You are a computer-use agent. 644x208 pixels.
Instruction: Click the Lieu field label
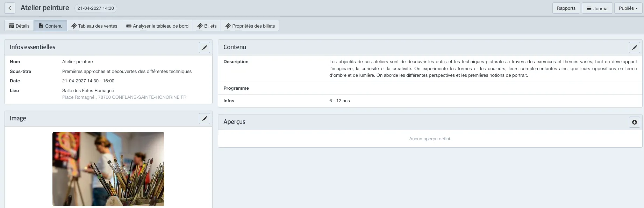pyautogui.click(x=14, y=91)
